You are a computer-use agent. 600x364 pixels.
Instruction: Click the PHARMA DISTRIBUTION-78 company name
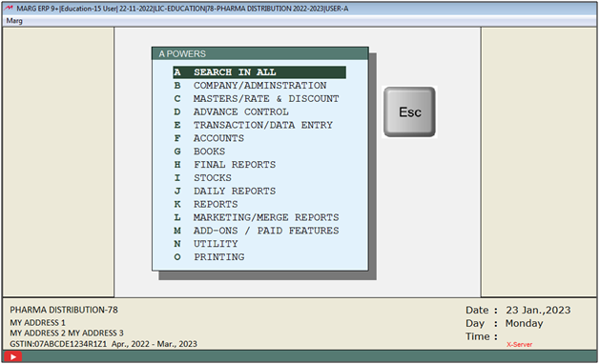[64, 310]
